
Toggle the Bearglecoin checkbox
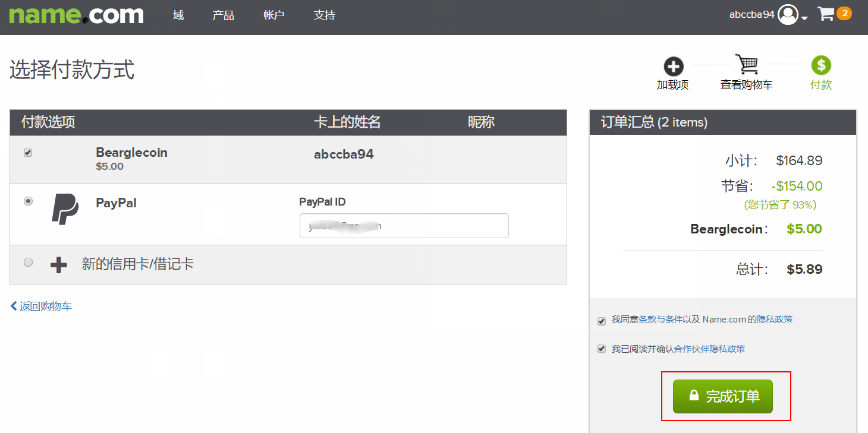[x=28, y=153]
